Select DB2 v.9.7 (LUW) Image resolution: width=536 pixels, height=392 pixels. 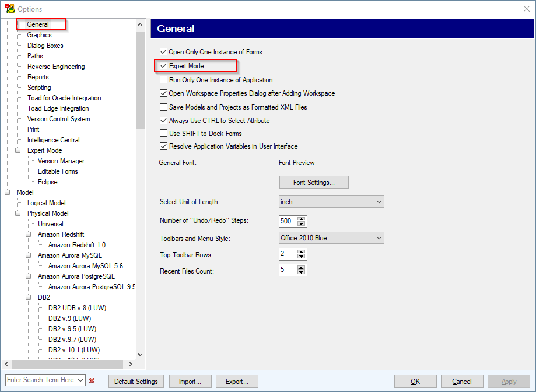[x=72, y=339]
